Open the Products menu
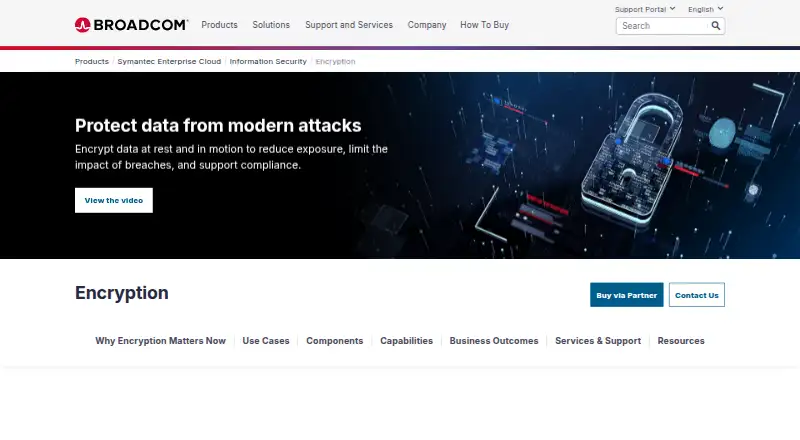Viewport: 800px width, 440px height. click(x=219, y=25)
